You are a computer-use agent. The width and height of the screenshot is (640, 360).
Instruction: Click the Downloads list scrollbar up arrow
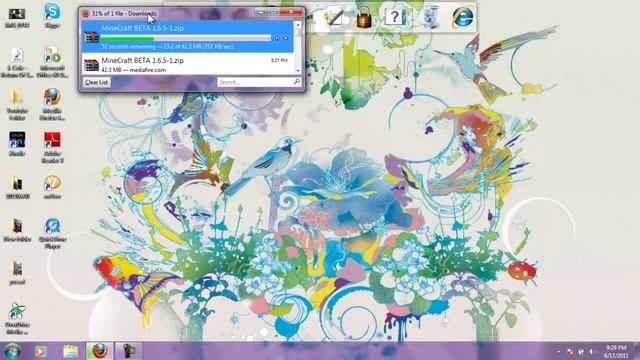click(x=298, y=25)
